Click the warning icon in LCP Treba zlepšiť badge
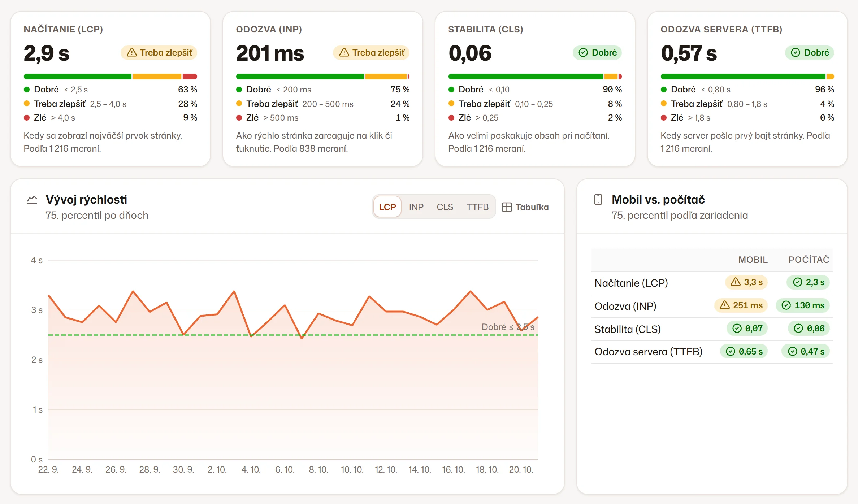 pos(132,53)
